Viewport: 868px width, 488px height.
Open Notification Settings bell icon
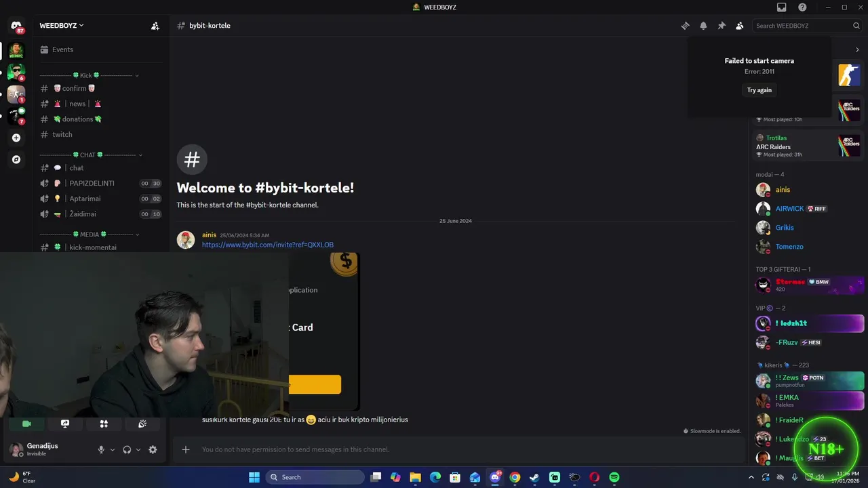(703, 26)
